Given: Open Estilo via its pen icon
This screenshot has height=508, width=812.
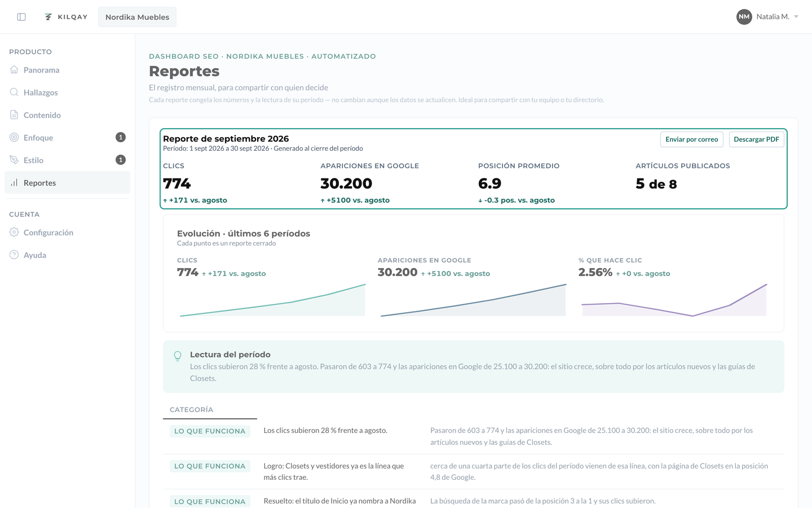Looking at the screenshot, I should point(14,160).
